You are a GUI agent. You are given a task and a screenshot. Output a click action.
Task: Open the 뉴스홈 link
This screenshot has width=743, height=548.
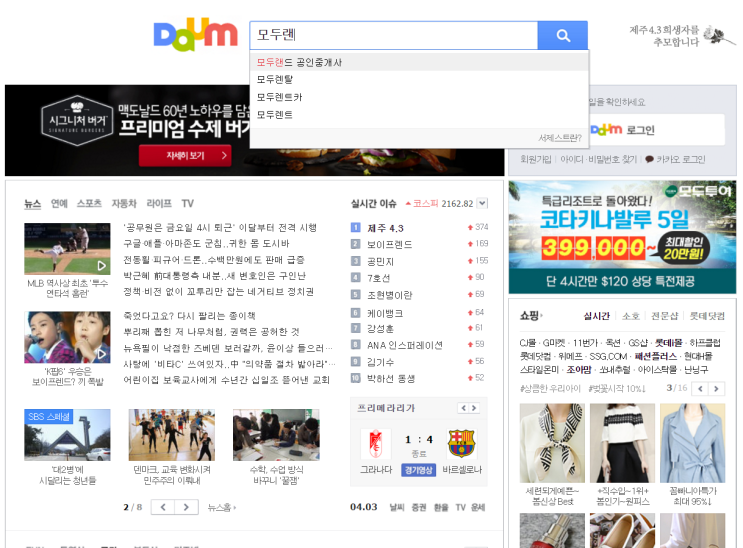221,508
